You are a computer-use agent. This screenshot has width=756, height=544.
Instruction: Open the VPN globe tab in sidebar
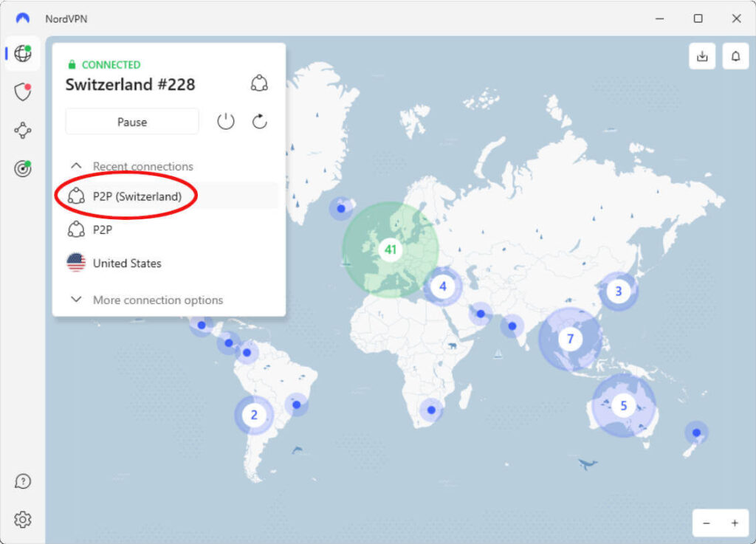23,53
